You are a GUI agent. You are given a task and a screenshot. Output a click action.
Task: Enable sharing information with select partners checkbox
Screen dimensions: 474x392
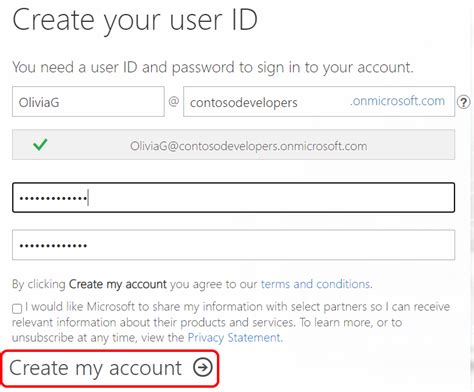[17, 308]
